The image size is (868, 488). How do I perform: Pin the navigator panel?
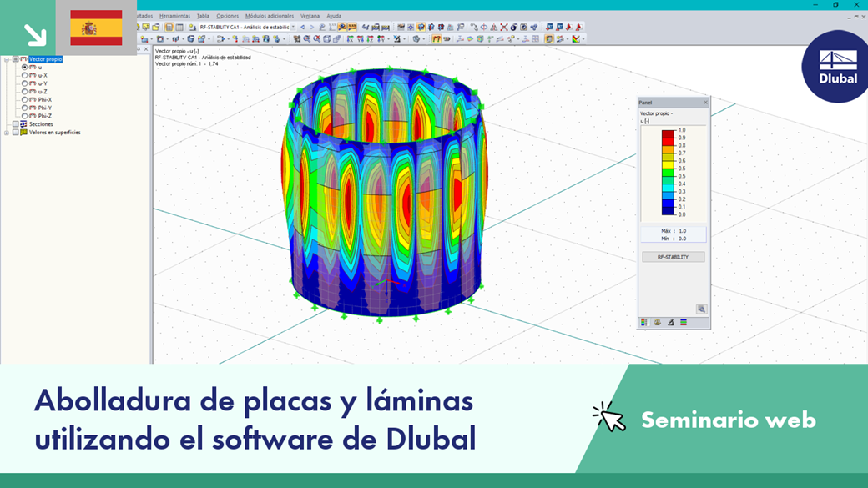point(139,49)
